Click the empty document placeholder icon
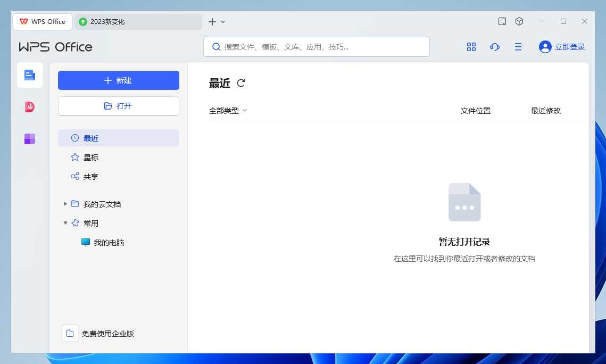The width and height of the screenshot is (606, 364). 464,202
